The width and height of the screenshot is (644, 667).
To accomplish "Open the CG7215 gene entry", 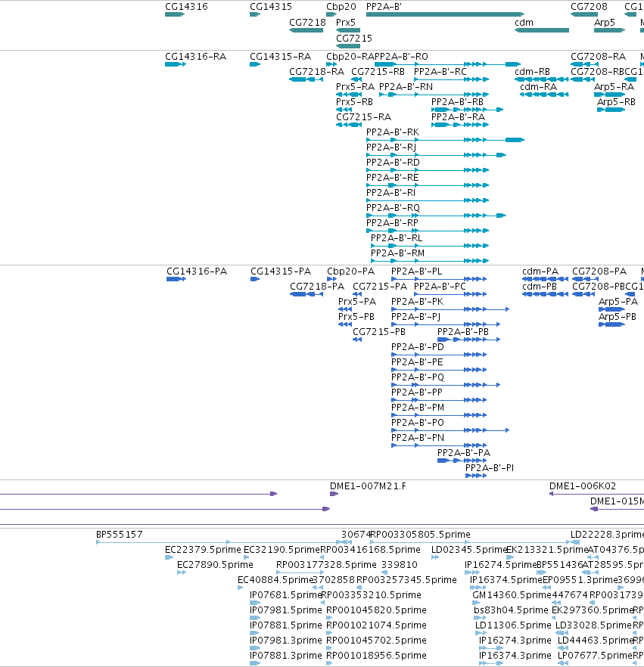I will 354,39.
